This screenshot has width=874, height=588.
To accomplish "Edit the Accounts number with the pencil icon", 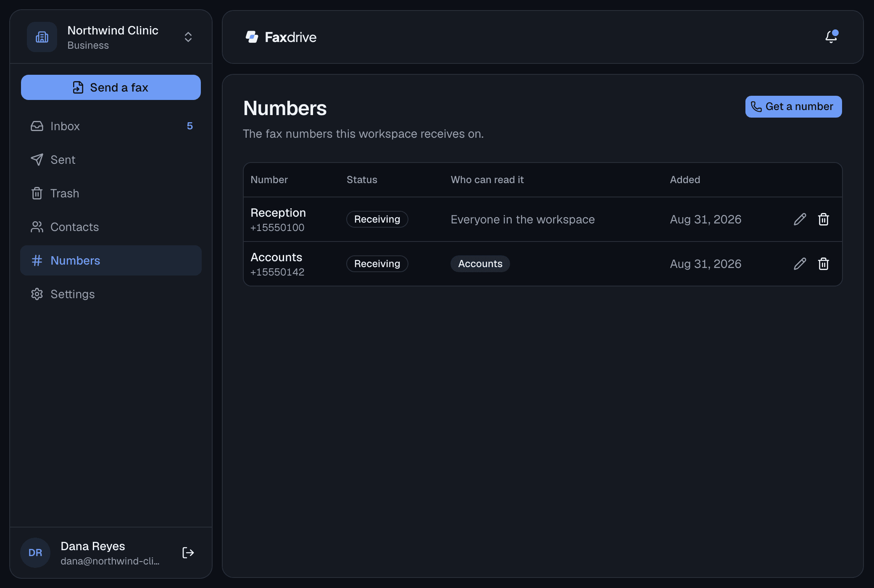I will pyautogui.click(x=800, y=264).
